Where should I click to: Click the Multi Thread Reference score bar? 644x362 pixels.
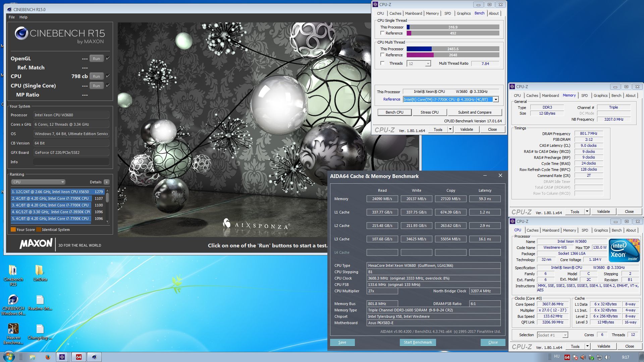[453, 55]
